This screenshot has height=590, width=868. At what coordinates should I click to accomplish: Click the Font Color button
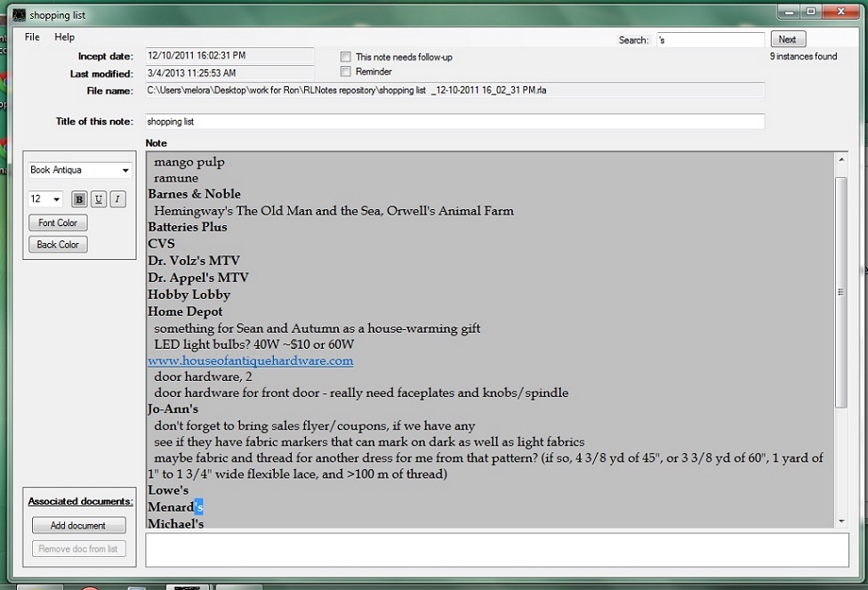58,222
